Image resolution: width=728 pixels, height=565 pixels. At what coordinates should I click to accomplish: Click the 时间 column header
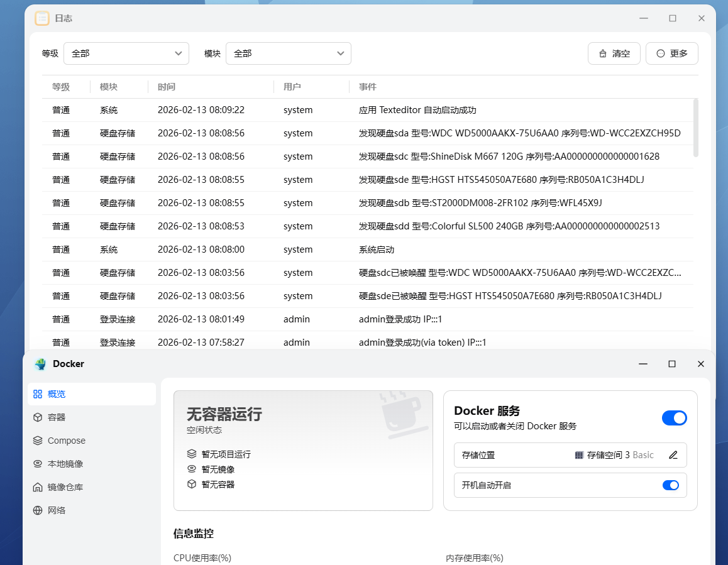[x=167, y=87]
